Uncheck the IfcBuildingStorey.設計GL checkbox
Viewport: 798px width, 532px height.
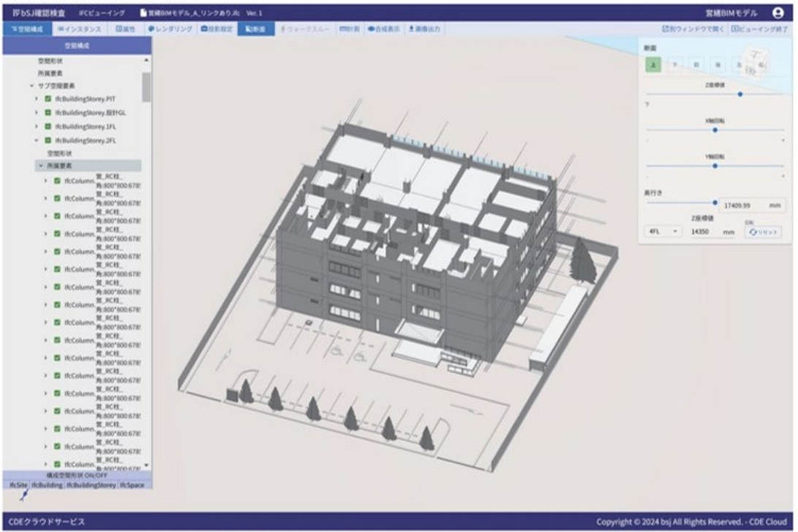pos(48,113)
